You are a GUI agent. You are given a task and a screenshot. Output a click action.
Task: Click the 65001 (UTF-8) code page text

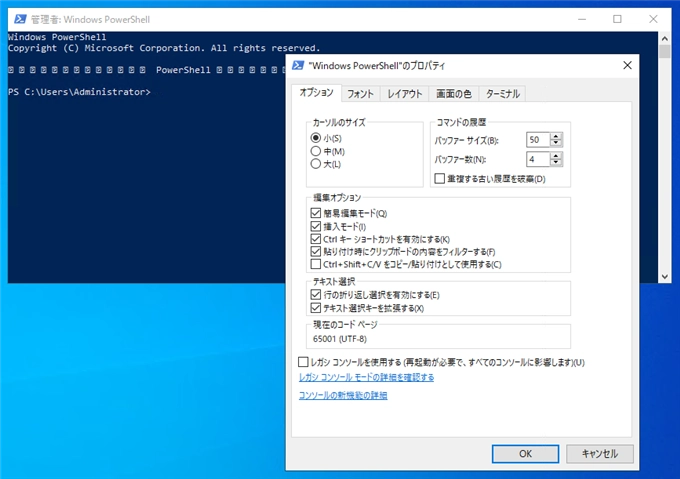pos(340,339)
